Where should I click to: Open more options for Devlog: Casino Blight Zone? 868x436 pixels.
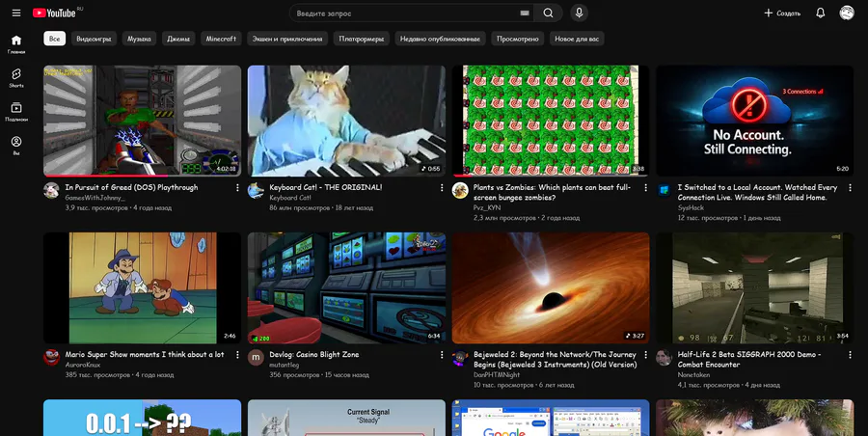click(x=442, y=355)
